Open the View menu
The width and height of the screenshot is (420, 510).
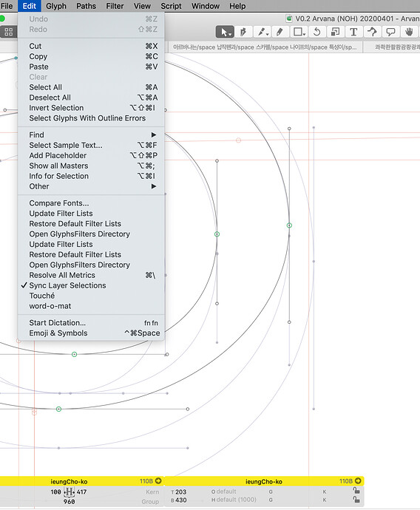(142, 6)
